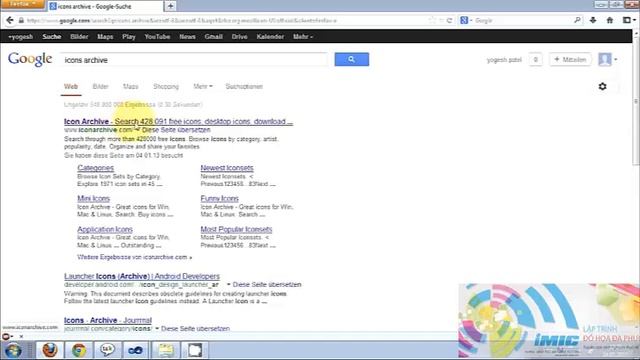Image resolution: width=640 pixels, height=360 pixels.
Task: Open the Categories sitelink
Action: (x=96, y=168)
